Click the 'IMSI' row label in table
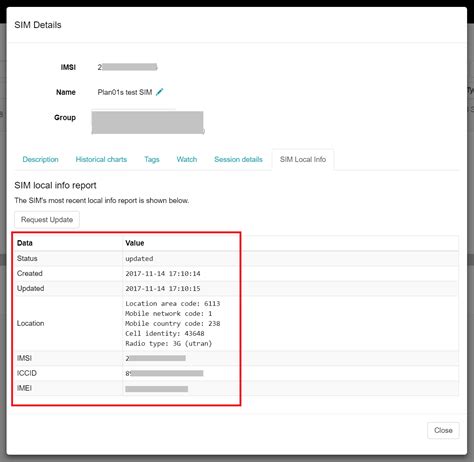Viewport: 474px width, 462px height. click(24, 358)
